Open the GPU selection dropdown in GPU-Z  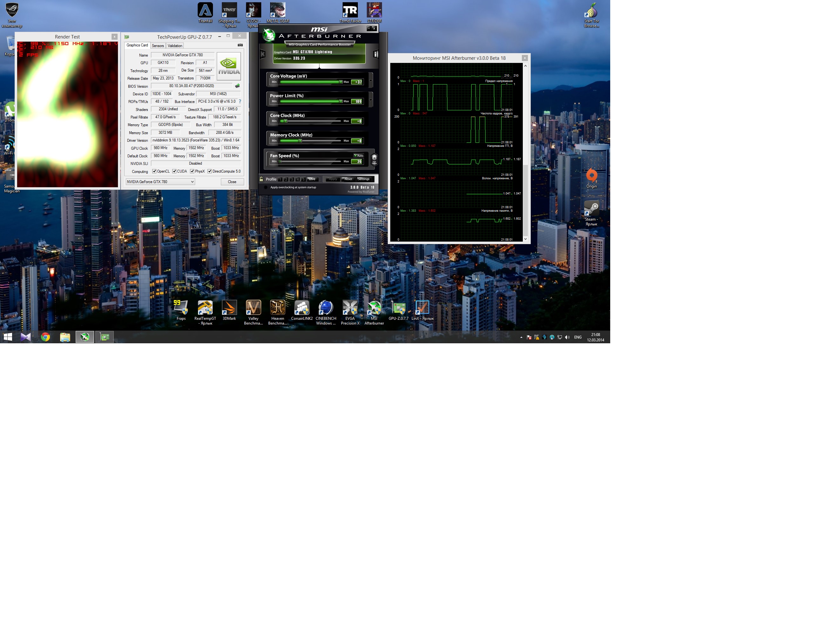160,182
